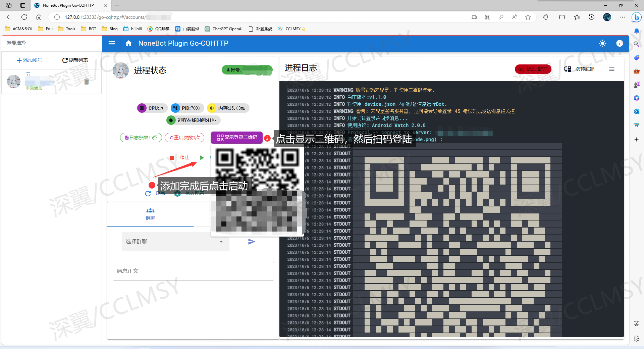Screen dimensions: 644x349
Task: Open the Tools bookmarks folder
Action: 66,29
